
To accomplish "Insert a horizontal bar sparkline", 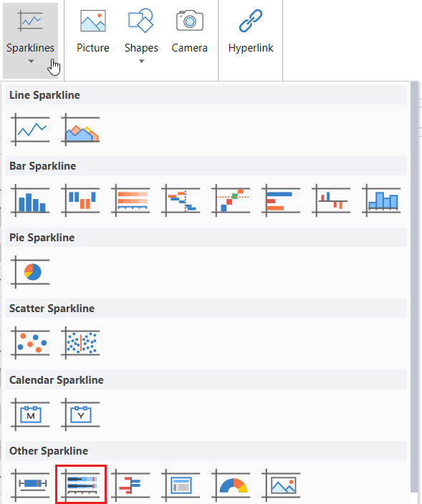I will 281,200.
